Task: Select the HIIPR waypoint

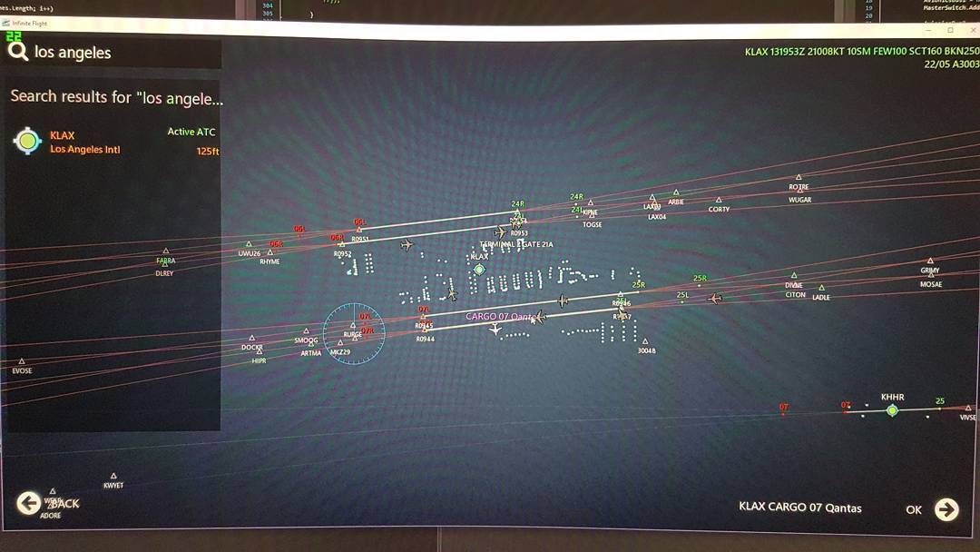Action: 259,356
